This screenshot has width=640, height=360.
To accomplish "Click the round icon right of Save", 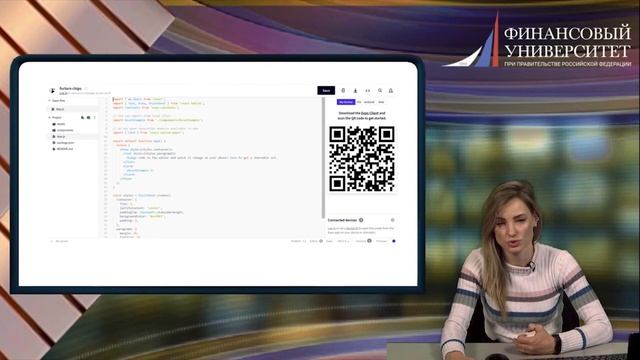I will click(x=343, y=91).
